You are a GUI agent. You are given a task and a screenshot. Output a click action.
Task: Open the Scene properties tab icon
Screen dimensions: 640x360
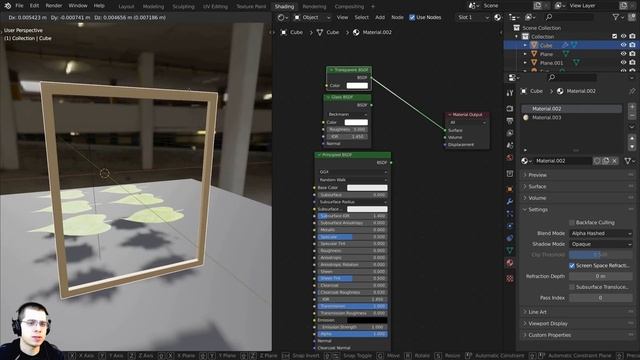click(x=510, y=145)
